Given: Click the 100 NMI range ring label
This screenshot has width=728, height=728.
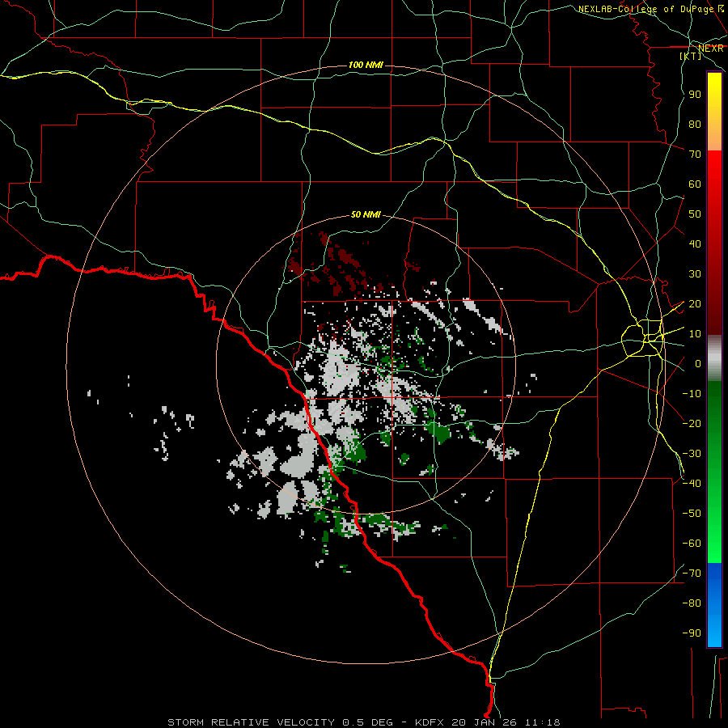Looking at the screenshot, I should (366, 65).
